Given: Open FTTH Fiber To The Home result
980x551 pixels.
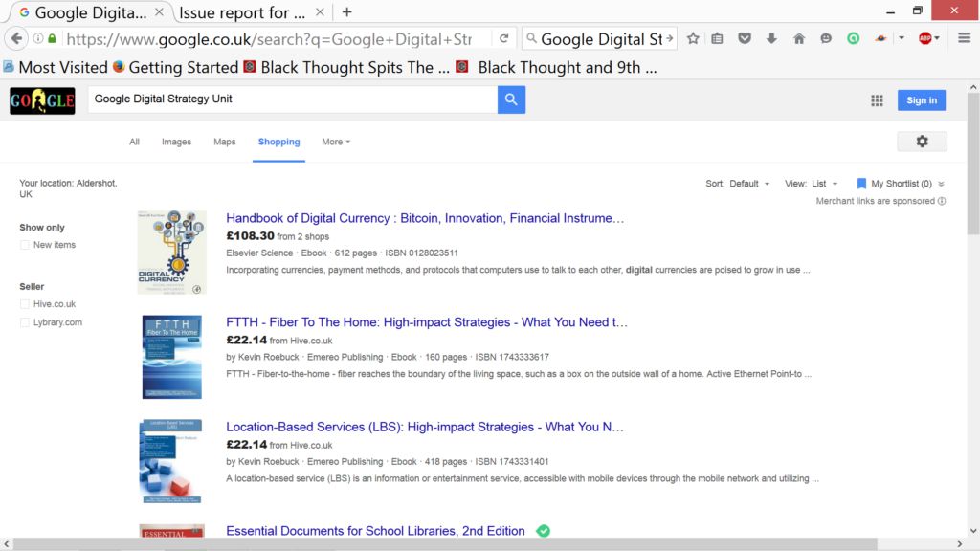Looking at the screenshot, I should 426,322.
